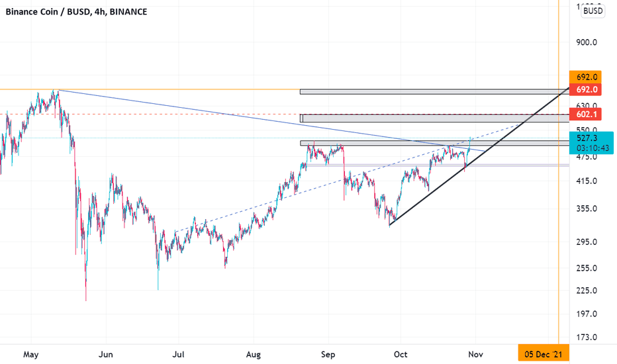617x364 pixels.
Task: Click the 415.0 price axis value
Action: point(587,181)
